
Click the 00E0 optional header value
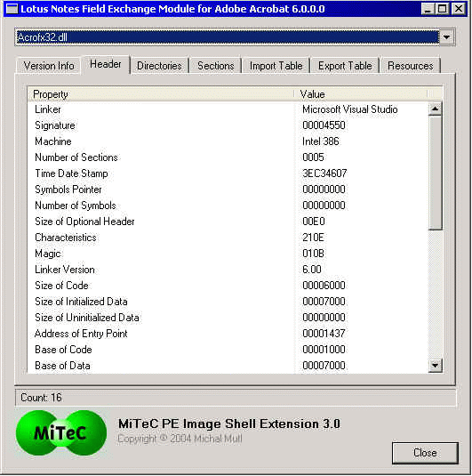pyautogui.click(x=314, y=222)
